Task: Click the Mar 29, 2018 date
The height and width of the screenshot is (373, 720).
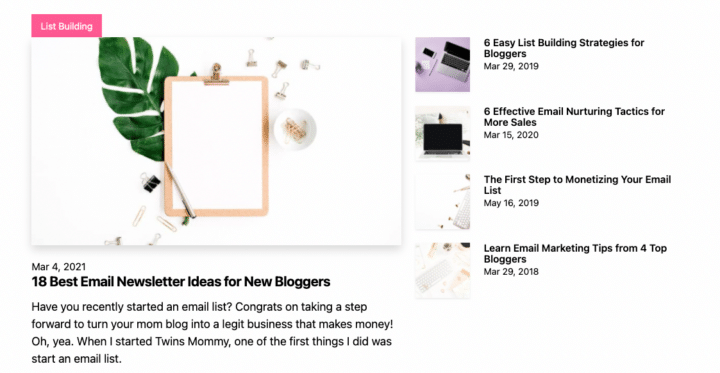Action: click(511, 271)
